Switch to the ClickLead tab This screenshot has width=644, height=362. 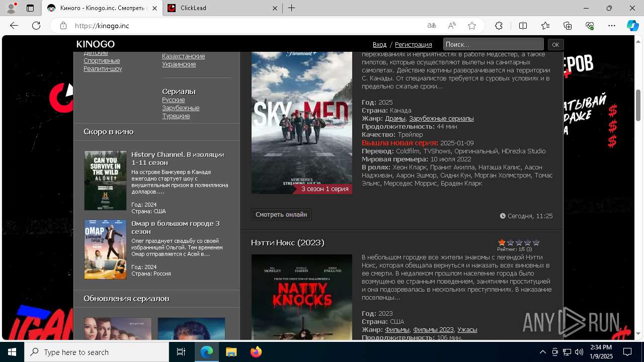point(222,8)
